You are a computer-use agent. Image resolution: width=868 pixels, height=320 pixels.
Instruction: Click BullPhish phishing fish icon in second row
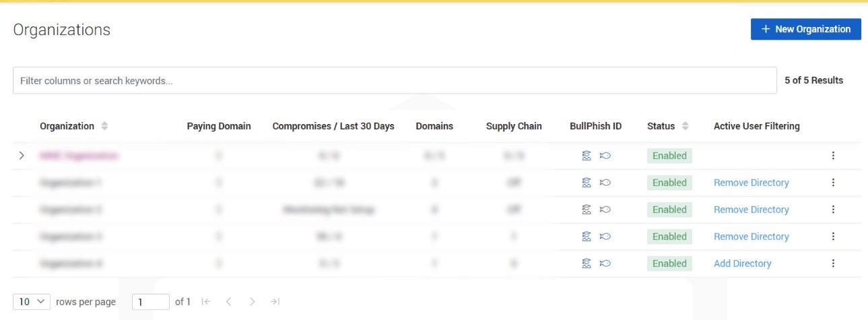(605, 183)
